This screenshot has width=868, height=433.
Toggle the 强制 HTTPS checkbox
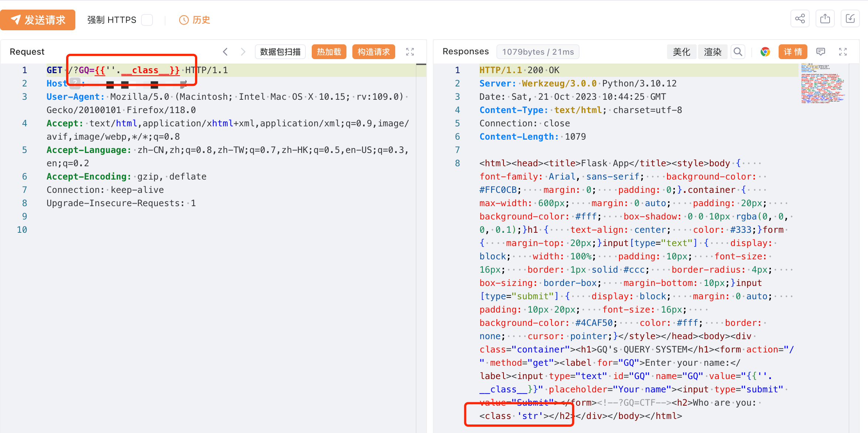click(147, 20)
